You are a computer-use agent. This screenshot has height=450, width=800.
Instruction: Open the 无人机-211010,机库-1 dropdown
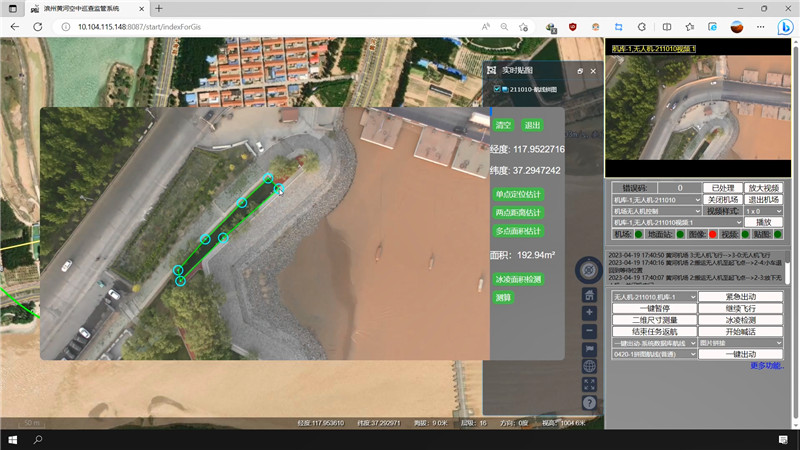click(x=654, y=297)
